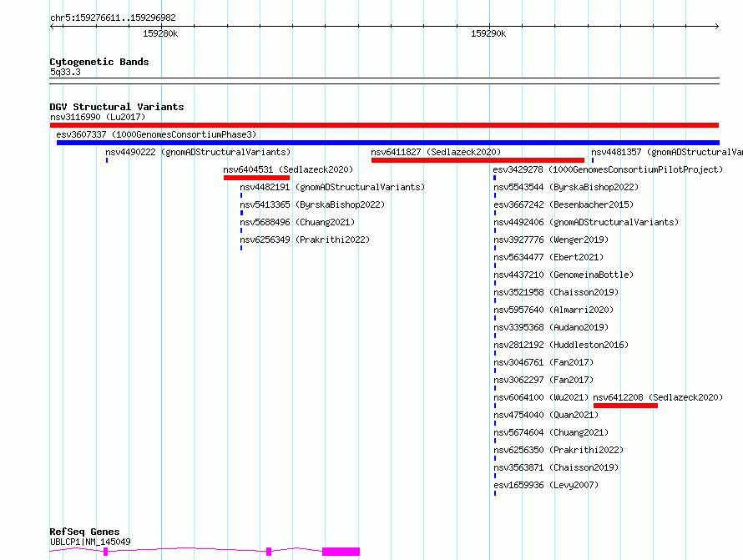This screenshot has width=743, height=560.
Task: Select the esv3607337 blue variant bar
Action: [387, 143]
